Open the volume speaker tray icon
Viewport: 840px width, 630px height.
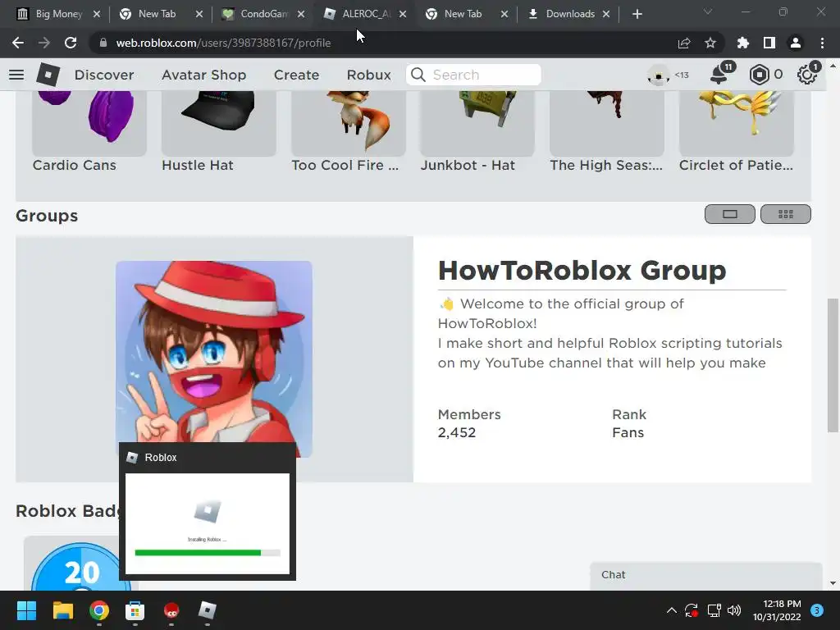click(734, 610)
